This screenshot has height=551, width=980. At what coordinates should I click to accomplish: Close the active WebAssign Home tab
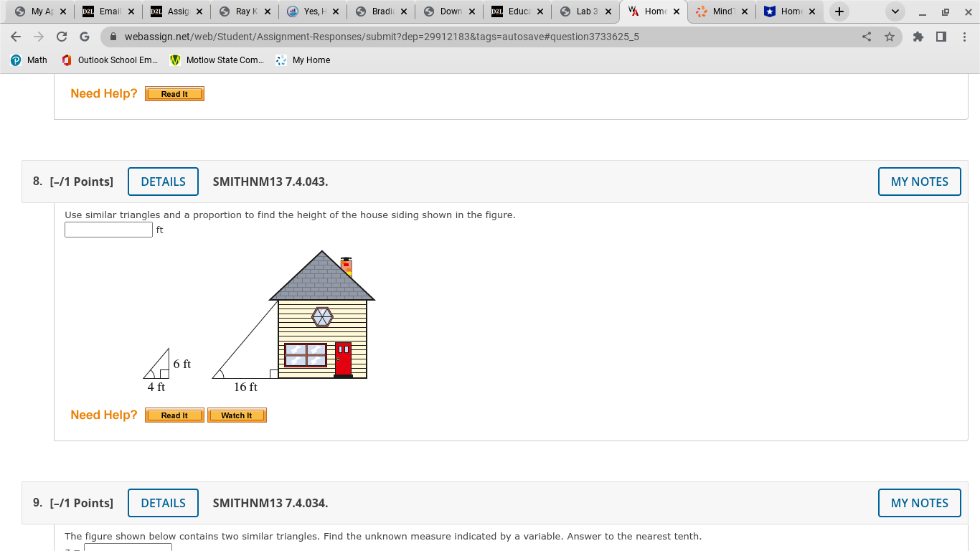tap(676, 11)
